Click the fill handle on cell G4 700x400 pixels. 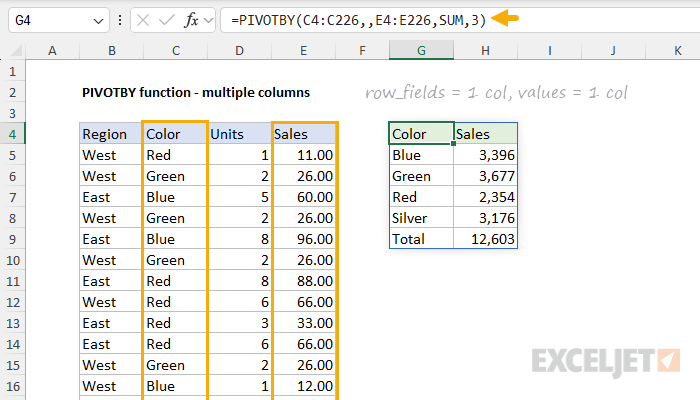click(453, 144)
